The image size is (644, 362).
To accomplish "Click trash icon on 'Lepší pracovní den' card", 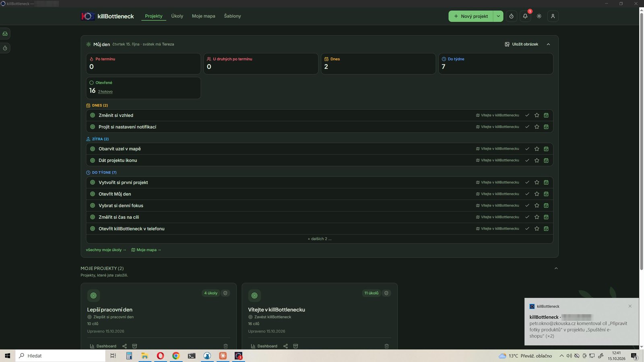I will coord(226,346).
